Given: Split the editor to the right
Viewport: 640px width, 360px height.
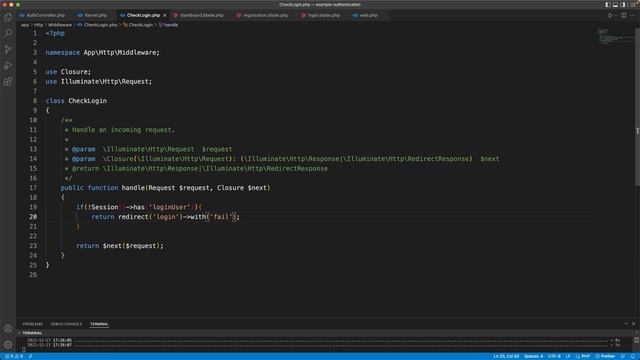Looking at the screenshot, I should [x=624, y=16].
